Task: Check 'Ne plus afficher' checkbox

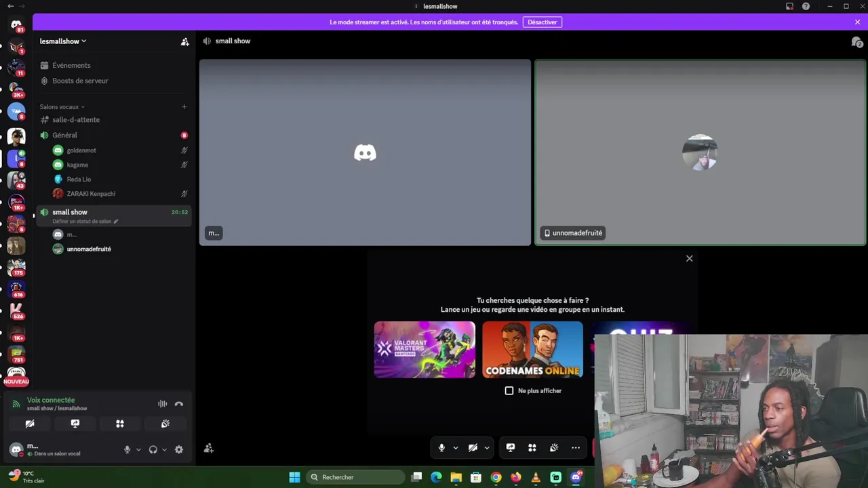Action: pyautogui.click(x=509, y=390)
